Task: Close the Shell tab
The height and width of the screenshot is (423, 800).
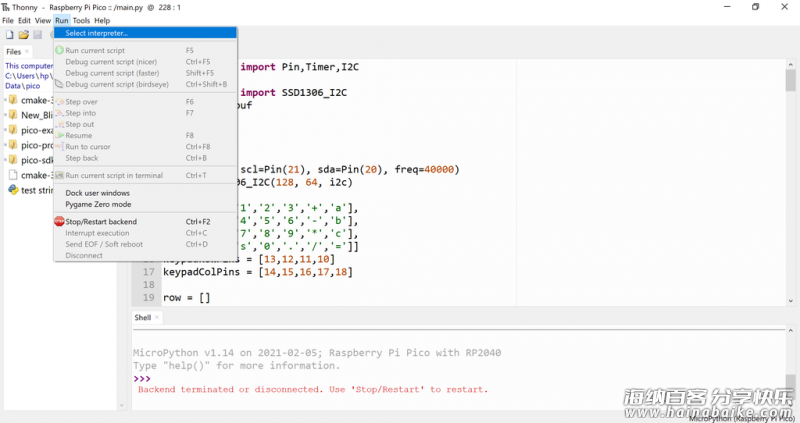Action: [157, 317]
